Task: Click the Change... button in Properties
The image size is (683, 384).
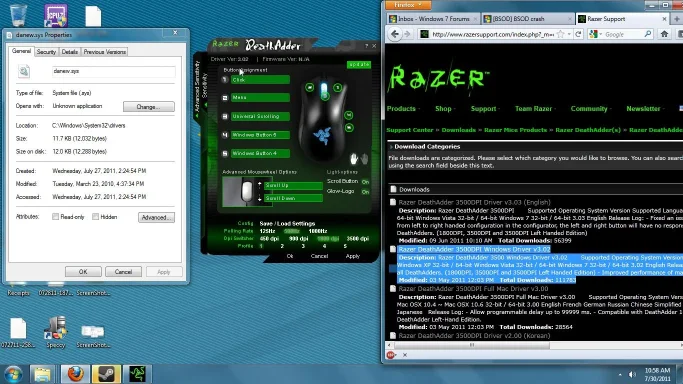Action: click(x=149, y=107)
